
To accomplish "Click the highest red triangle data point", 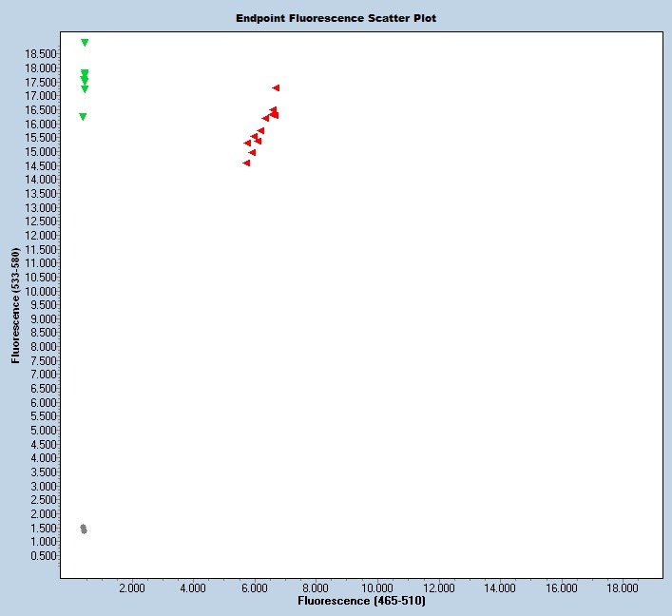I will coord(276,88).
